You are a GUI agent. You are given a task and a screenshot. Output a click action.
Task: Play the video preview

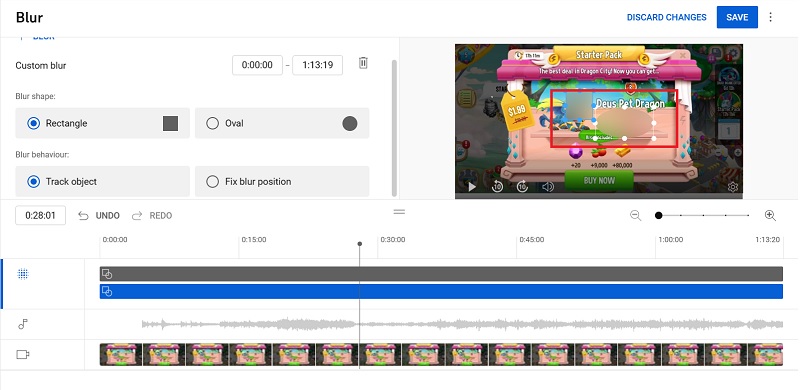click(x=472, y=187)
